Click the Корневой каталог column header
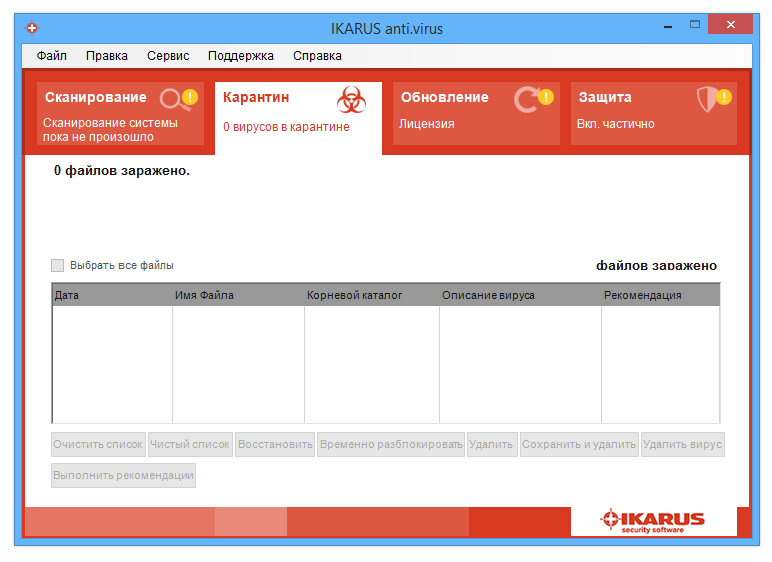The width and height of the screenshot is (772, 562). pos(372,295)
